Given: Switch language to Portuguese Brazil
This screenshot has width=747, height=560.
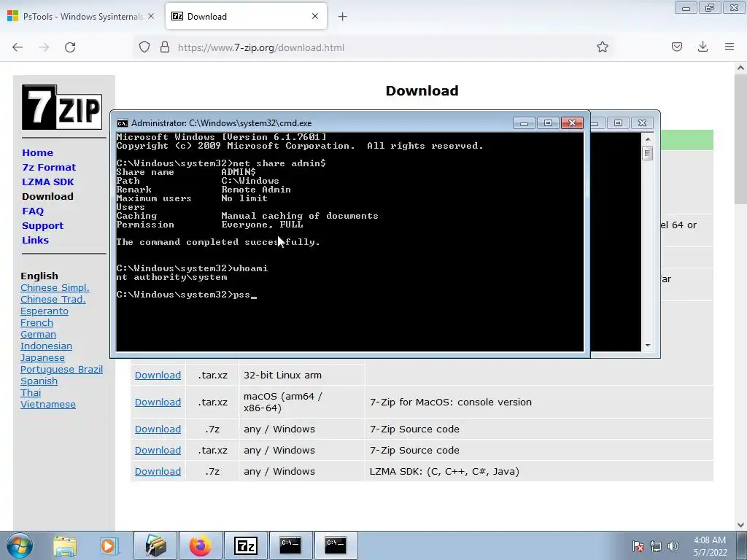Looking at the screenshot, I should pos(61,370).
